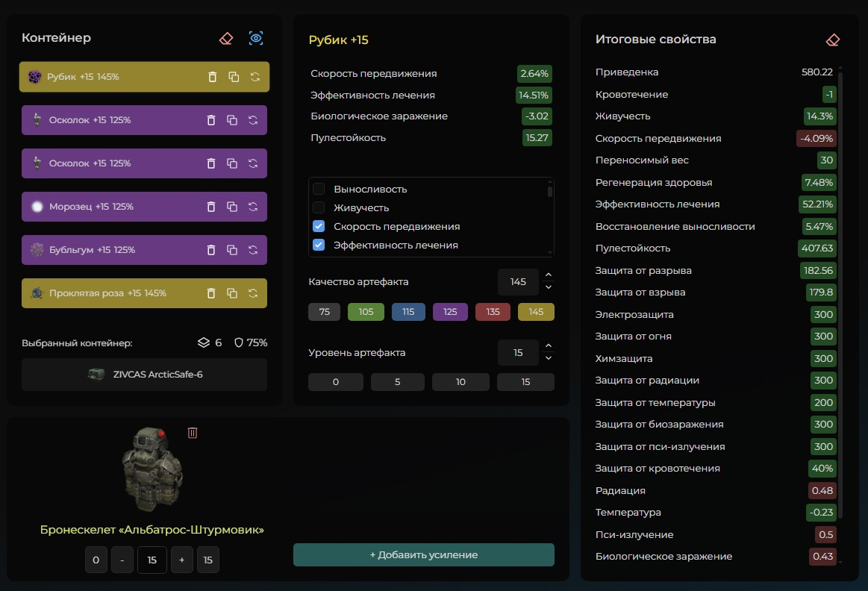868x591 pixels.
Task: Delete the first Осколок +15 artifact
Action: tap(211, 120)
